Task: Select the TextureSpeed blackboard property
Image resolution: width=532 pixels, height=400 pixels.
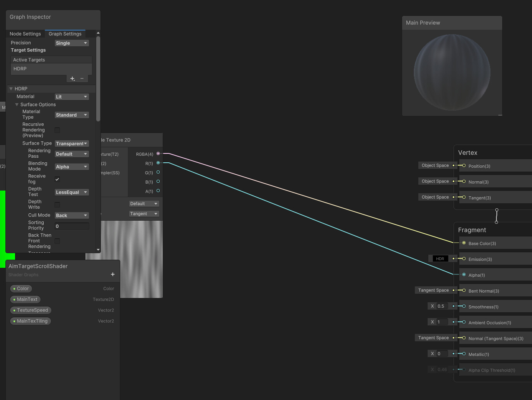Action: coord(31,310)
